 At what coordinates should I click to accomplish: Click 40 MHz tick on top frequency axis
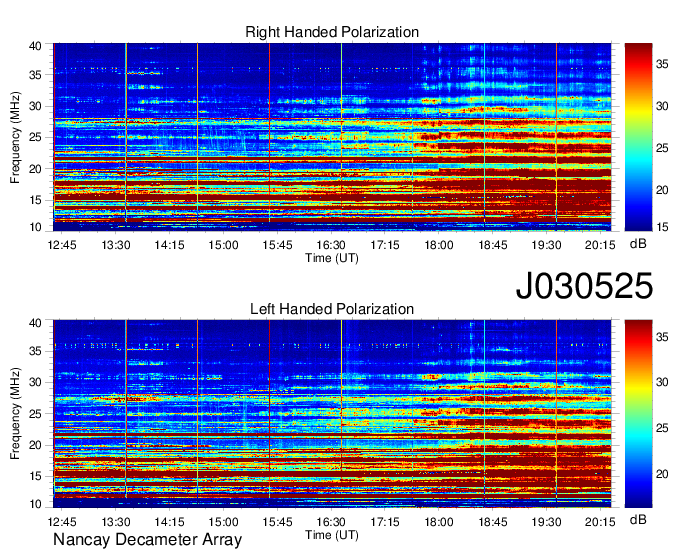(x=36, y=46)
